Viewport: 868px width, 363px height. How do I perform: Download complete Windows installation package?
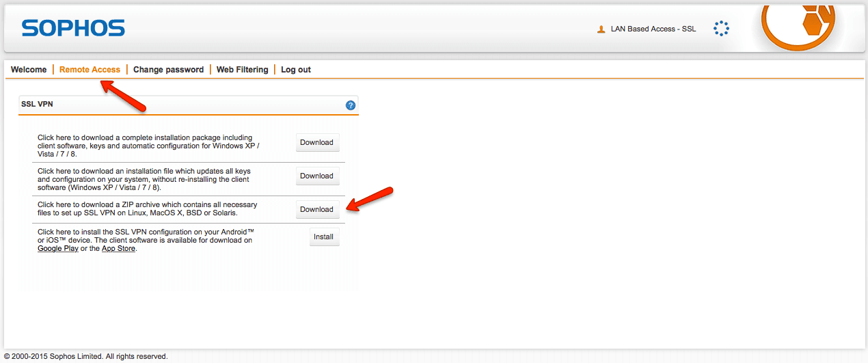click(316, 142)
